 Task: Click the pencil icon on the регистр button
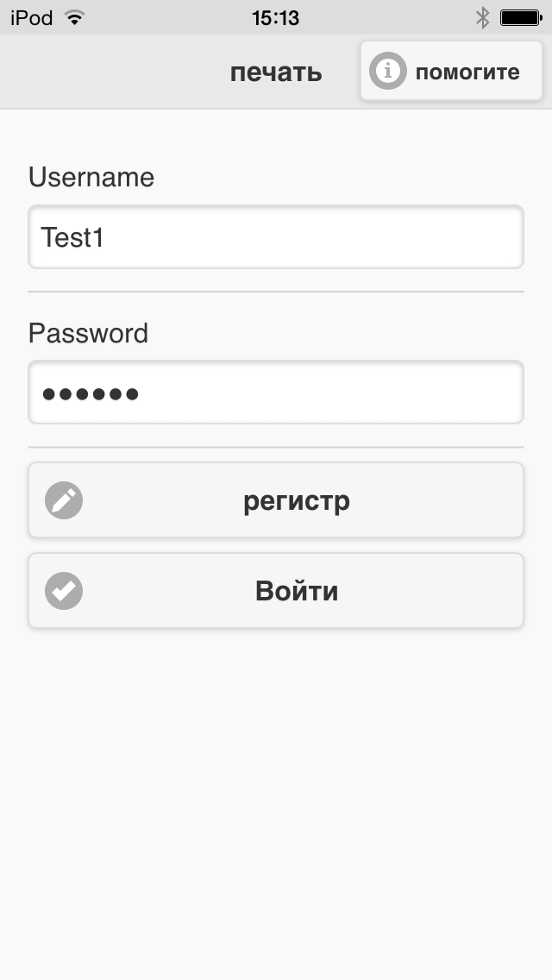(x=64, y=500)
